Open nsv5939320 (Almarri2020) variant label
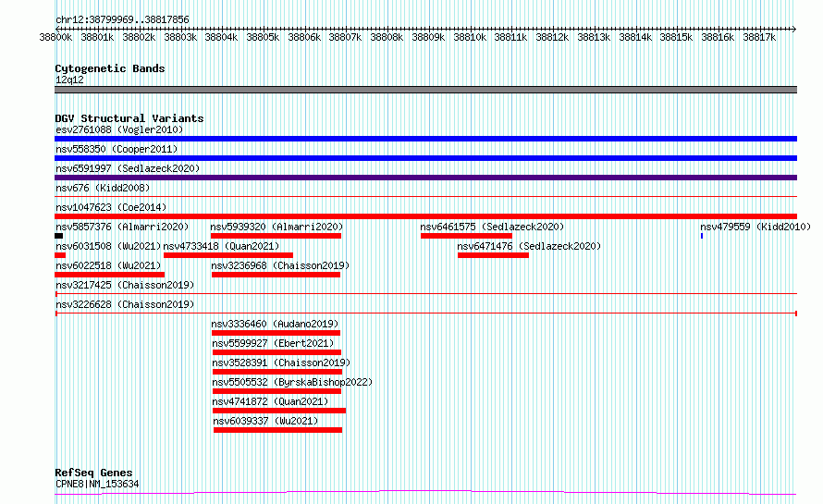823x504 pixels. click(x=276, y=227)
